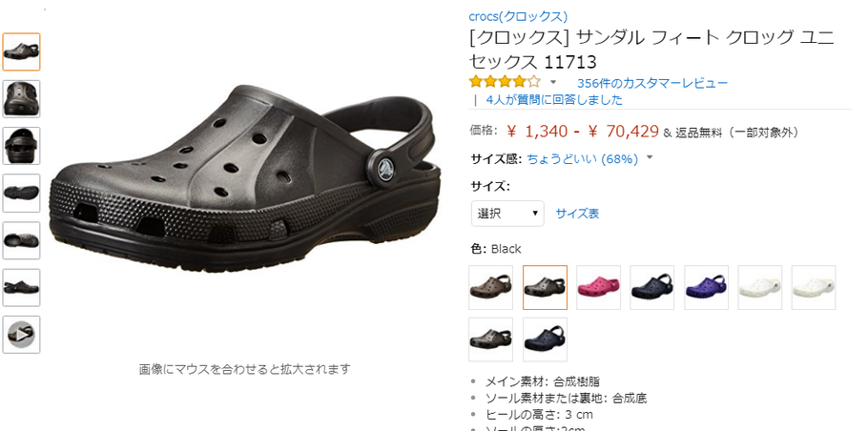Show the sole-view fourth thumbnail
The image size is (868, 431).
click(x=21, y=194)
